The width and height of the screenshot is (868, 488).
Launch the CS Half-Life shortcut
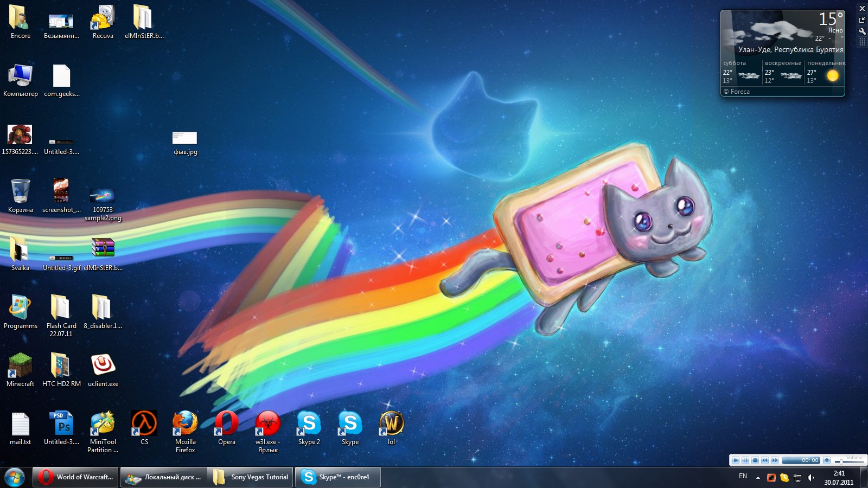[144, 428]
